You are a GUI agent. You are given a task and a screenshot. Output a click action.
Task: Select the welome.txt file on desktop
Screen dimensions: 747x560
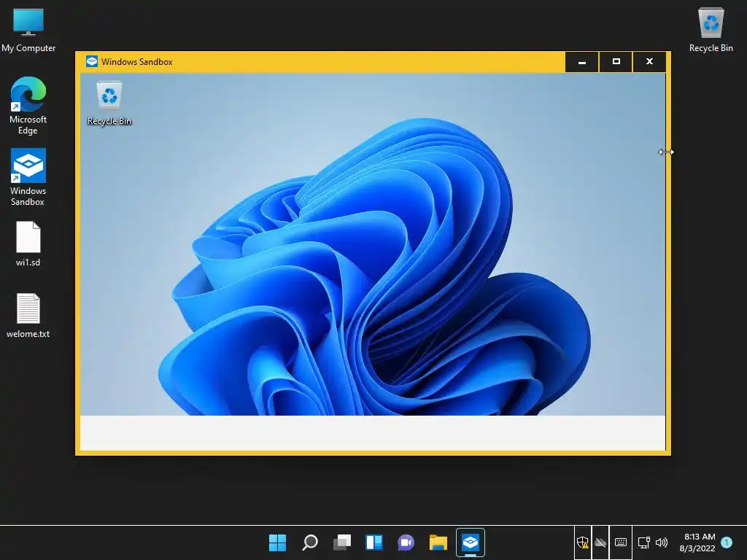(x=28, y=315)
